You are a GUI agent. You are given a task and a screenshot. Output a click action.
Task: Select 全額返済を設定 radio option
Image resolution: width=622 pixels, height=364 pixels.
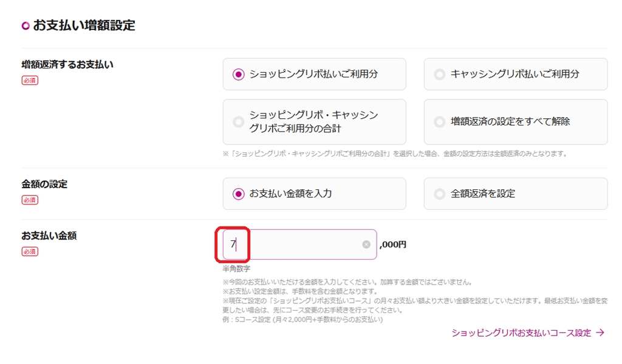[x=440, y=194]
